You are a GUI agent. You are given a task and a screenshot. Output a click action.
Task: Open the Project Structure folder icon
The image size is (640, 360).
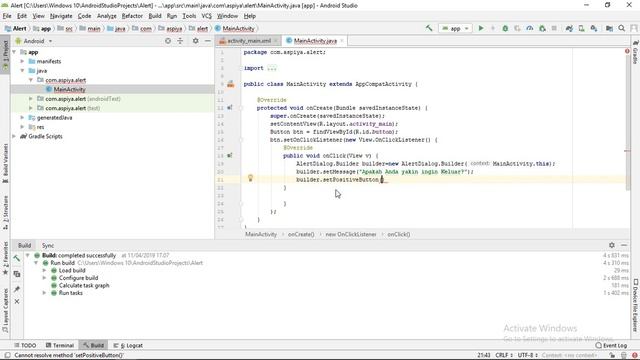coord(609,28)
